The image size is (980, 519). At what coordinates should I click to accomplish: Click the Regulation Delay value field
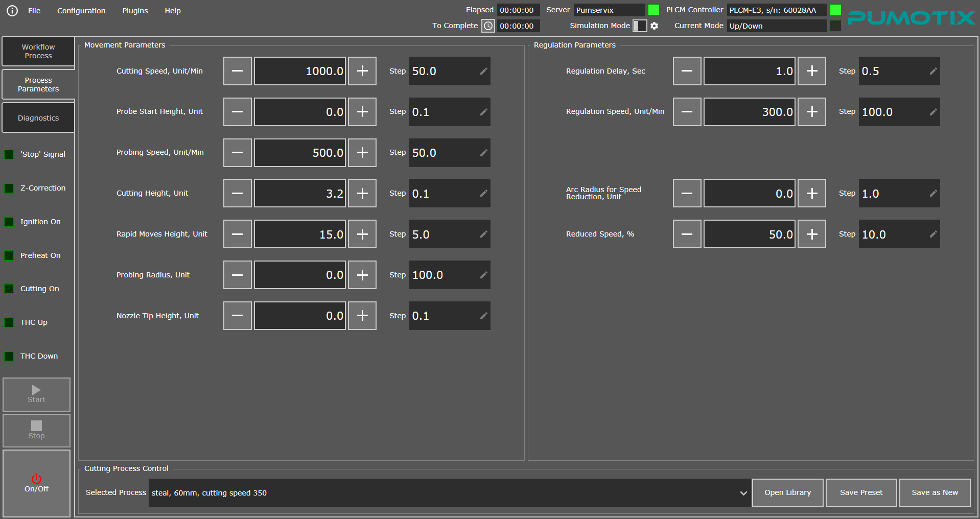pos(750,71)
